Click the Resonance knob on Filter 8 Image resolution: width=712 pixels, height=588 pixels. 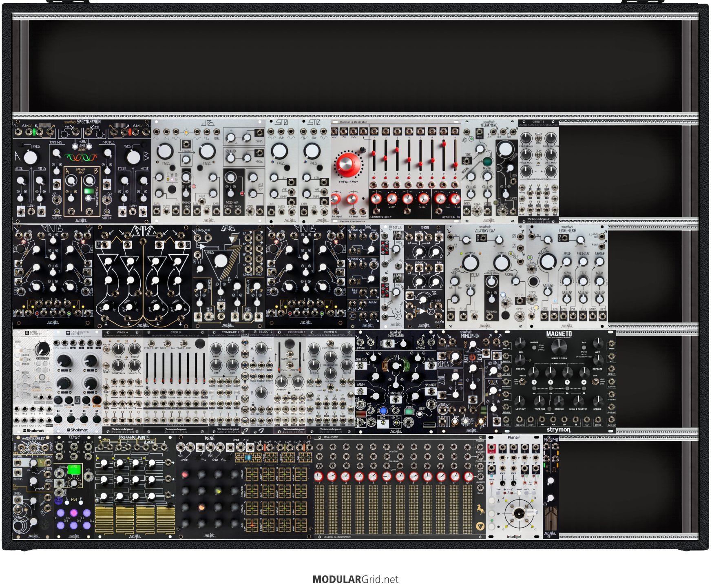(331, 358)
